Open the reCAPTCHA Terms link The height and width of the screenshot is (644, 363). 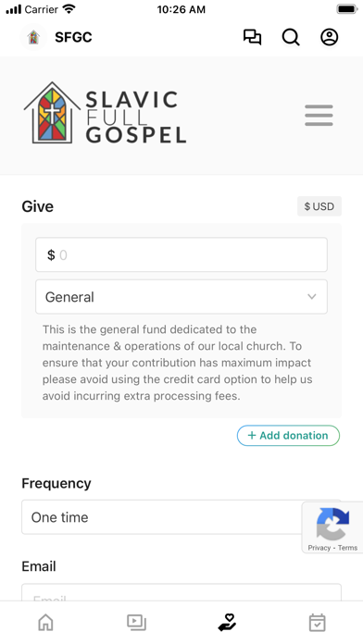pyautogui.click(x=348, y=548)
